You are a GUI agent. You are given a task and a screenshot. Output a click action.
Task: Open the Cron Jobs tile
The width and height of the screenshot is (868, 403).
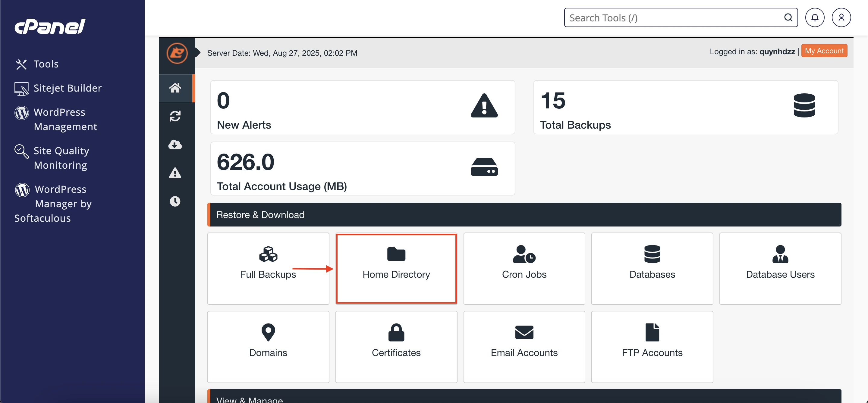(524, 268)
